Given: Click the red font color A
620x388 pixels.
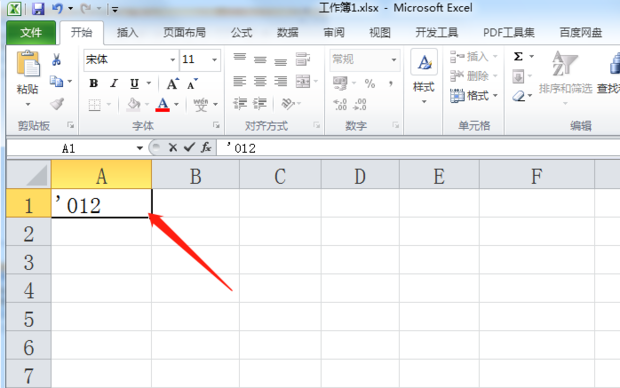Looking at the screenshot, I should [163, 104].
